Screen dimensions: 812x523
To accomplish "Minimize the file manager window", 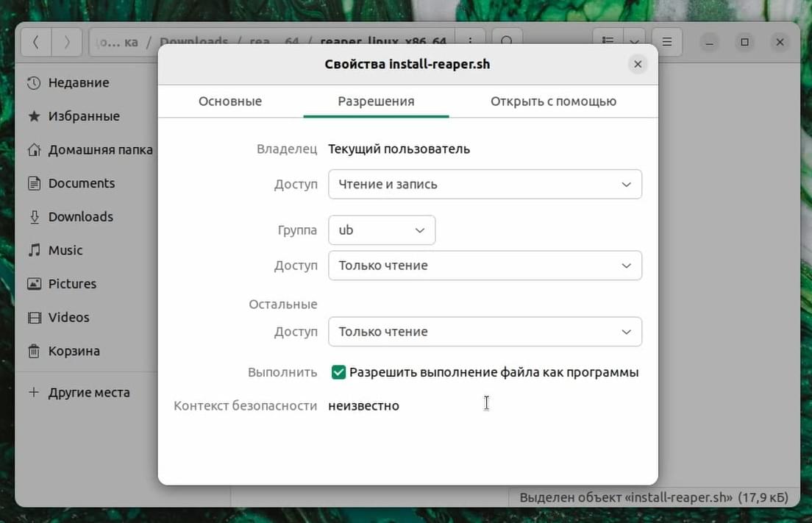I will point(710,43).
